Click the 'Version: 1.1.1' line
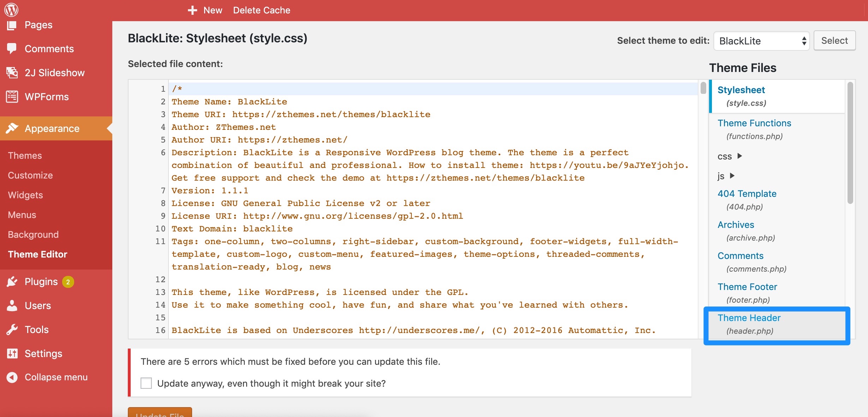The height and width of the screenshot is (417, 868). coord(210,191)
